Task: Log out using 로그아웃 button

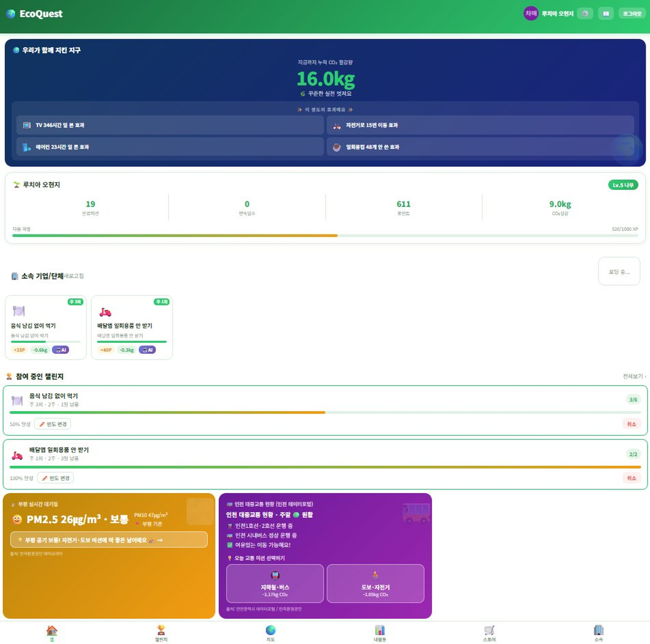Action: [x=632, y=14]
